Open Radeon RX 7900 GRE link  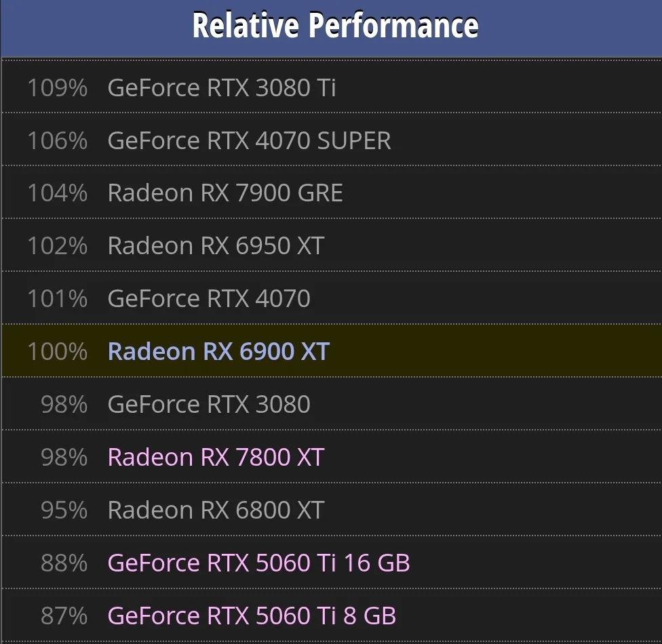pyautogui.click(x=225, y=193)
